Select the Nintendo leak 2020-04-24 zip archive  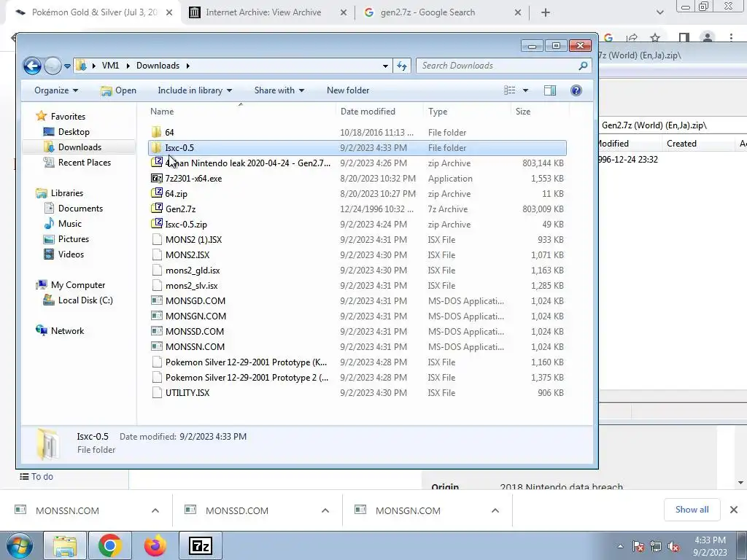357,163
